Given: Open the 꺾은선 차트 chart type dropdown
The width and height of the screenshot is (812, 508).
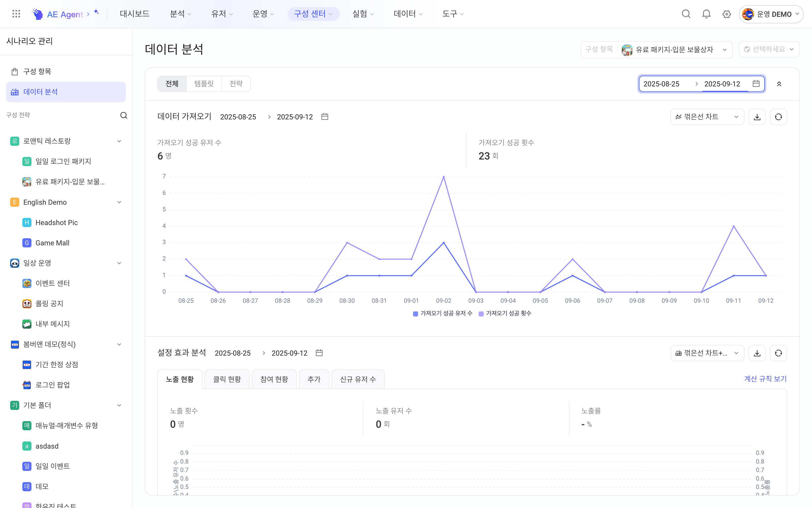Looking at the screenshot, I should (x=707, y=117).
